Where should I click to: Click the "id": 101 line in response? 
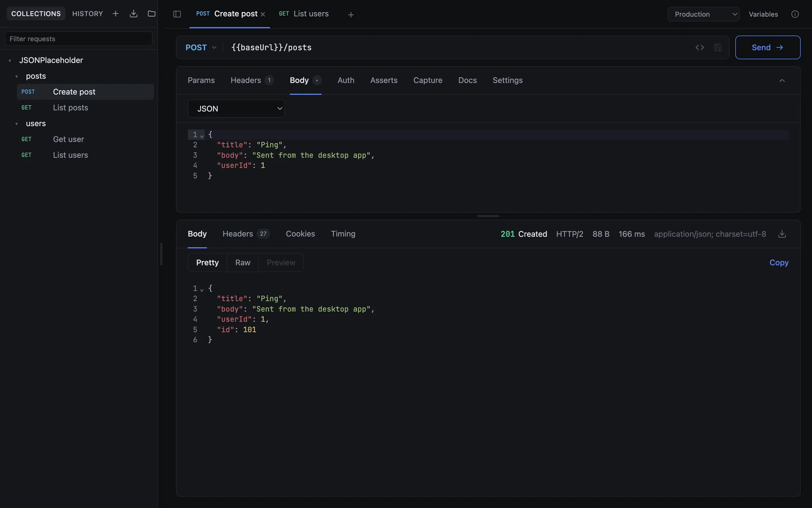click(x=237, y=330)
